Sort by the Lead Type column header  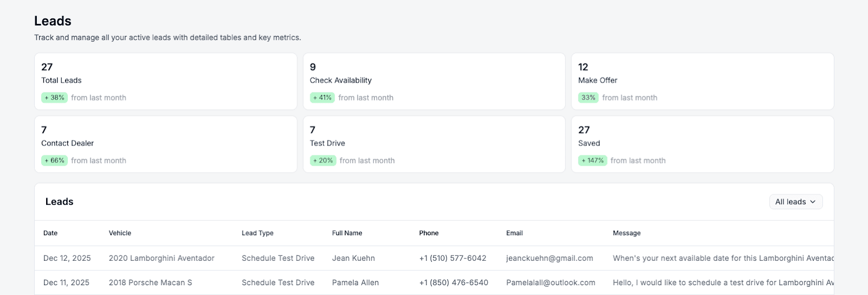click(258, 233)
